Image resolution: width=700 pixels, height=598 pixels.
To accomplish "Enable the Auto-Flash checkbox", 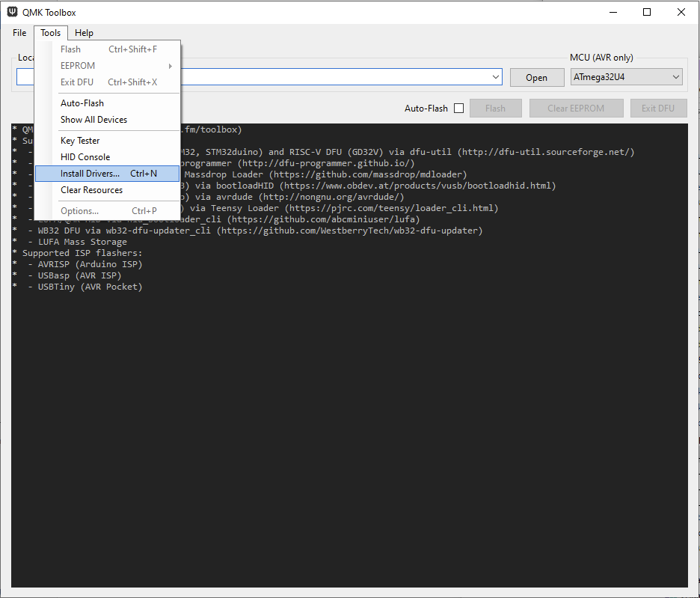I will (x=458, y=109).
